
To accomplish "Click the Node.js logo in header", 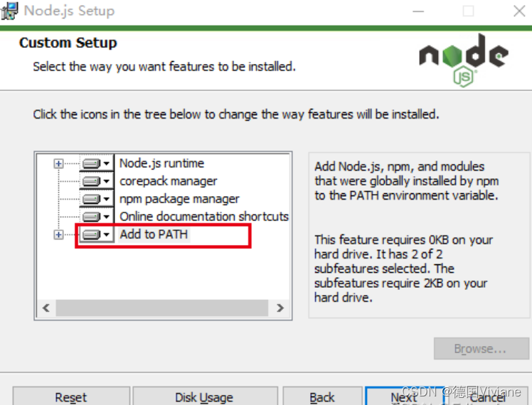I will (x=464, y=60).
